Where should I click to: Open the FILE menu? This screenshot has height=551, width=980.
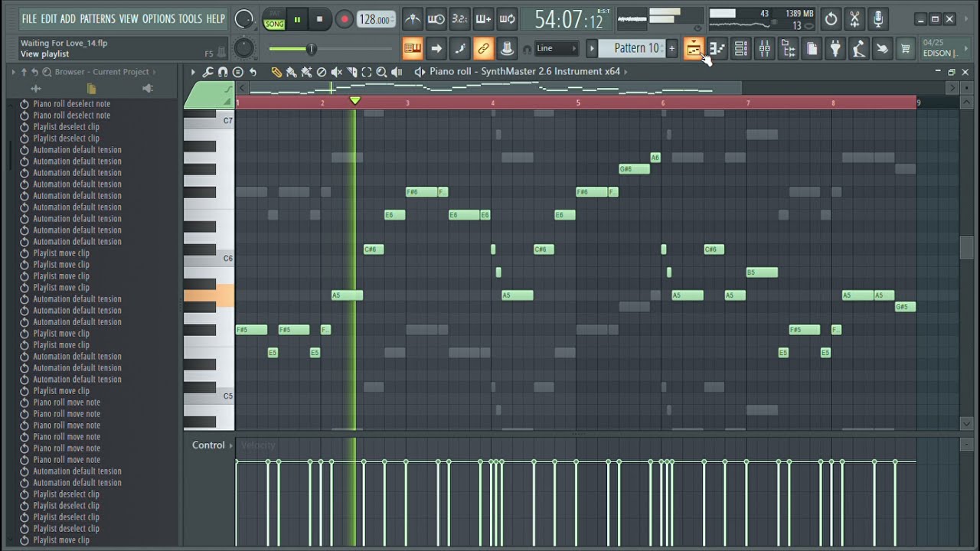[29, 18]
